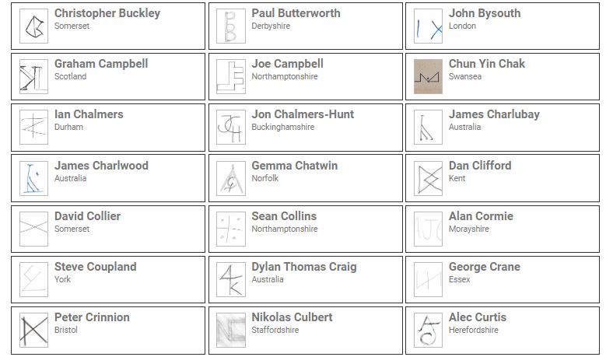Viewport: 606px width, 364px height.
Task: Select the James Charlubay name
Action: pos(494,114)
